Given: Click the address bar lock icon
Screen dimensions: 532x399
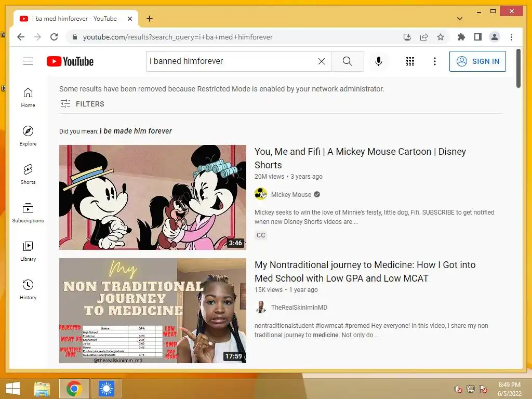Looking at the screenshot, I should pyautogui.click(x=75, y=37).
